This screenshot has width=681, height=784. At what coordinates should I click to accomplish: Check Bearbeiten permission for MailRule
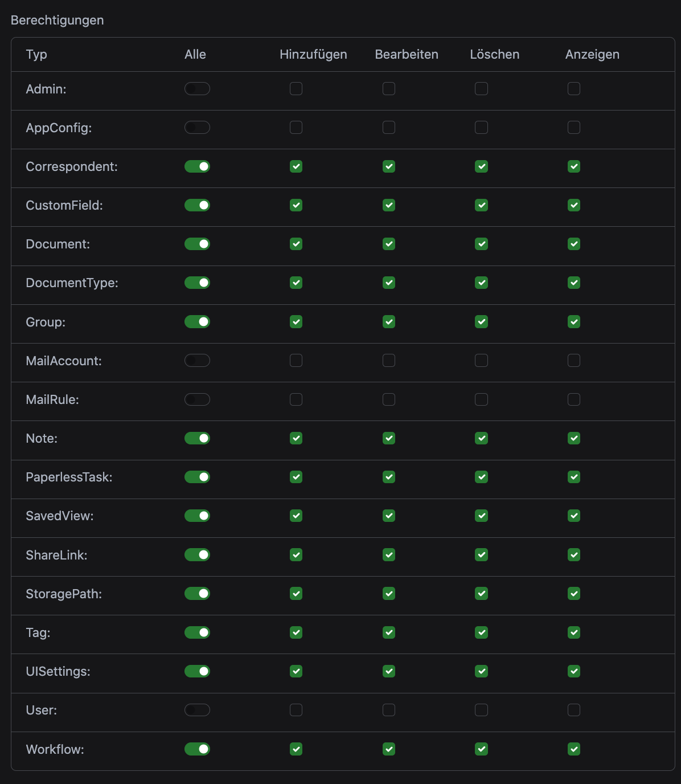(x=389, y=399)
